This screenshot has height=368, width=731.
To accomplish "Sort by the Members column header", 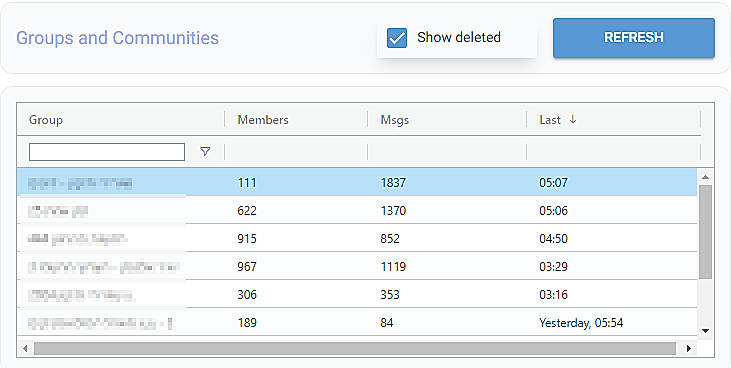I will [x=263, y=120].
